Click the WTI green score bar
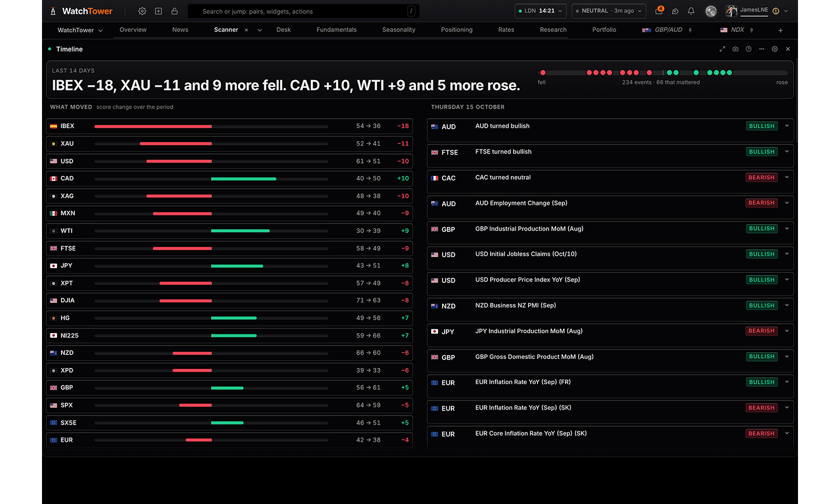840x504 pixels. coord(240,231)
